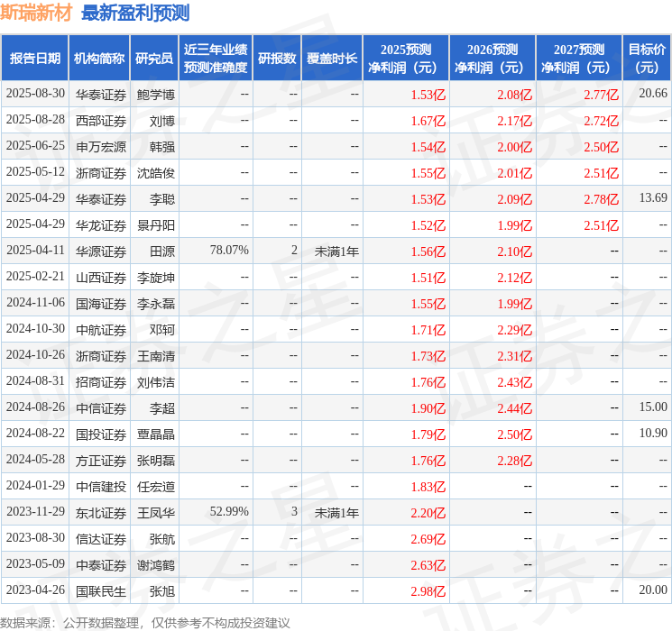Click 未满1年 in the 田源 row

[336, 251]
